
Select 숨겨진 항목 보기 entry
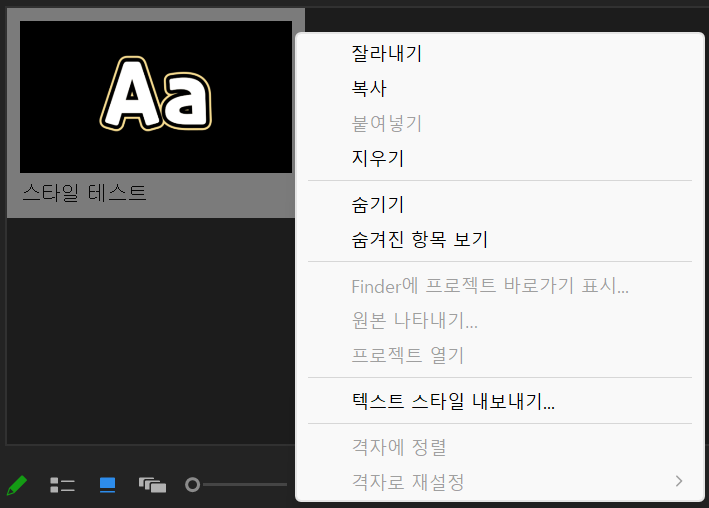click(500, 239)
